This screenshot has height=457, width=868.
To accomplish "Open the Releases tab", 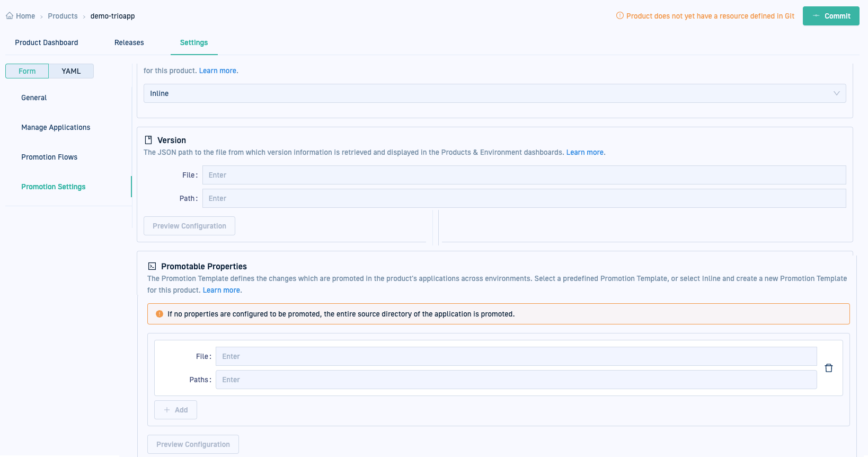I will (129, 42).
